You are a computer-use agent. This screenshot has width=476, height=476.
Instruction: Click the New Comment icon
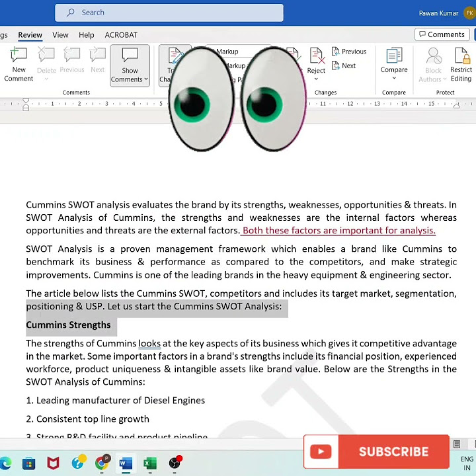tap(19, 55)
